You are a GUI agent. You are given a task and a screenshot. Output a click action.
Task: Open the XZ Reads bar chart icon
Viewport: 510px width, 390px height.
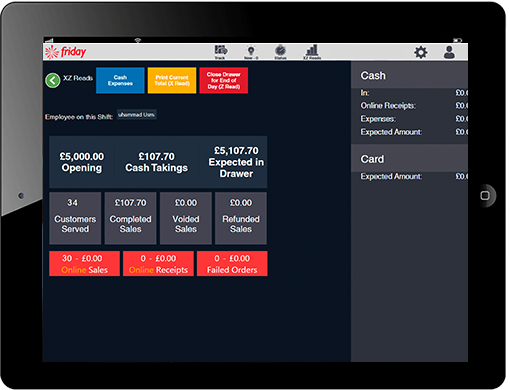pyautogui.click(x=312, y=52)
